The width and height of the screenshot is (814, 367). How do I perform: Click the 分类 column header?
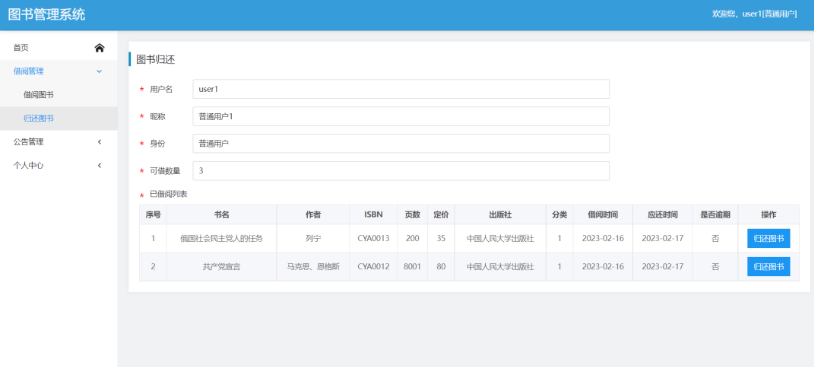(x=560, y=214)
